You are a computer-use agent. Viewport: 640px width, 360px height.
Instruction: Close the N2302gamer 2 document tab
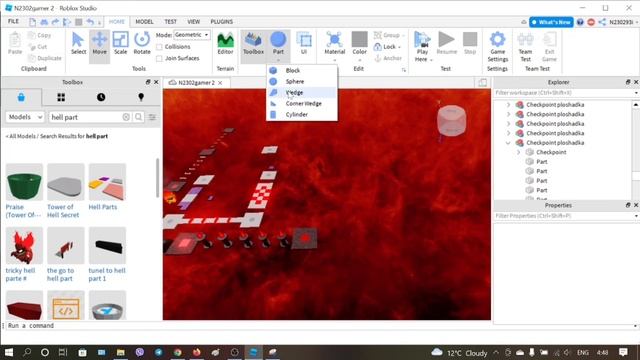(220, 83)
